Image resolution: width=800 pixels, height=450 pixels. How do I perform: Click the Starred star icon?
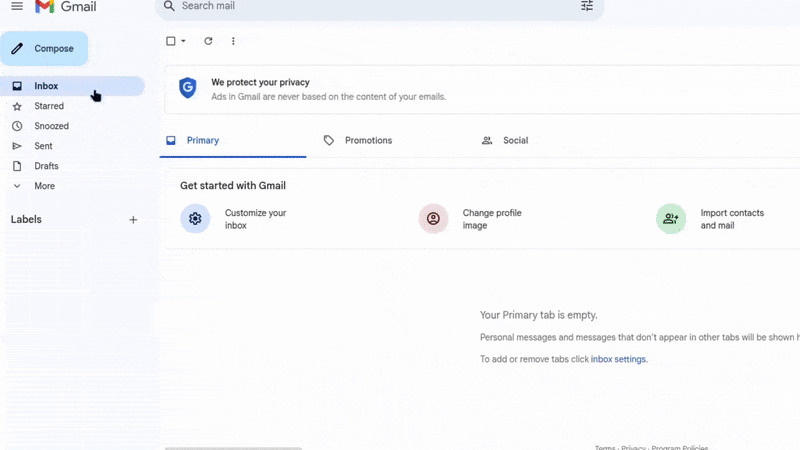[17, 106]
